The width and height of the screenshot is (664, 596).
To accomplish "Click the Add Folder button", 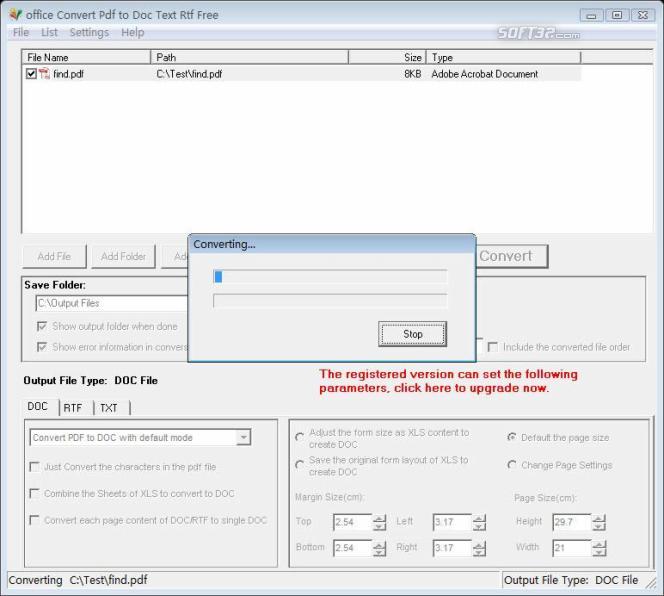I will click(123, 256).
